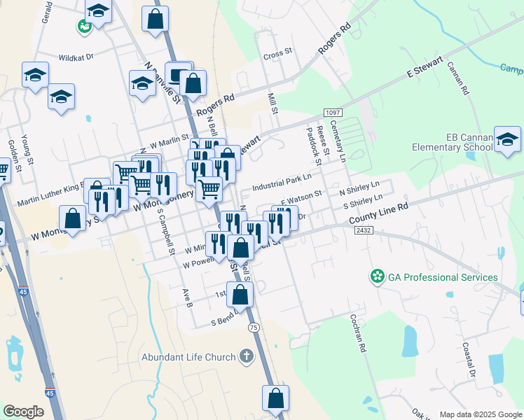This screenshot has width=524, height=420.
Task: Select the restaurant marker next to S Campbell St
Action: 163,188
